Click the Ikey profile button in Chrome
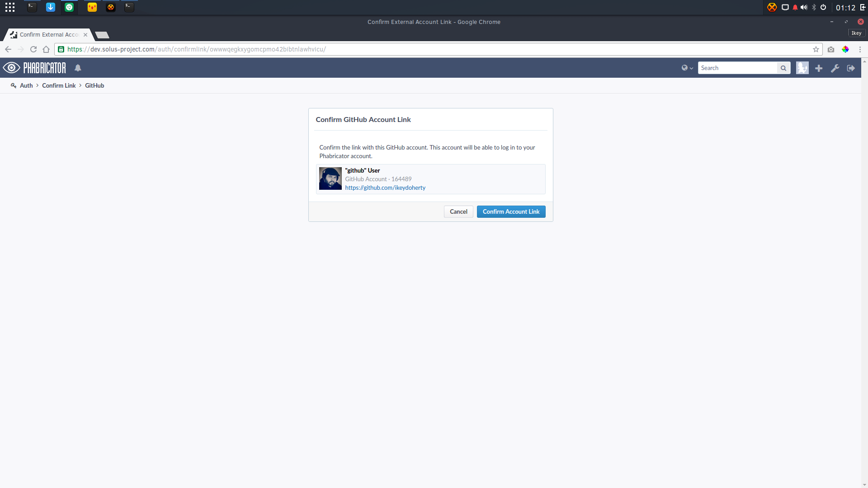 coord(856,33)
